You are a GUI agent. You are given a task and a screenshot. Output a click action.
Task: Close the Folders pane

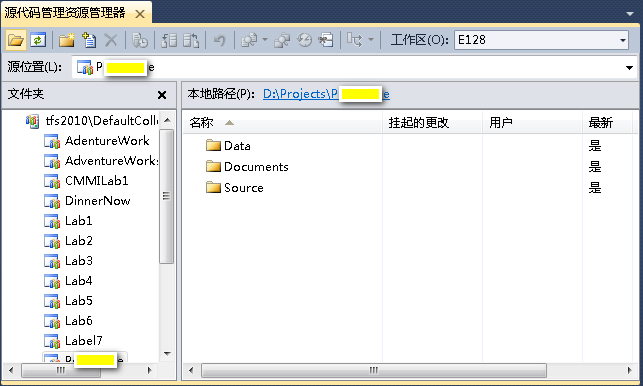pyautogui.click(x=162, y=95)
